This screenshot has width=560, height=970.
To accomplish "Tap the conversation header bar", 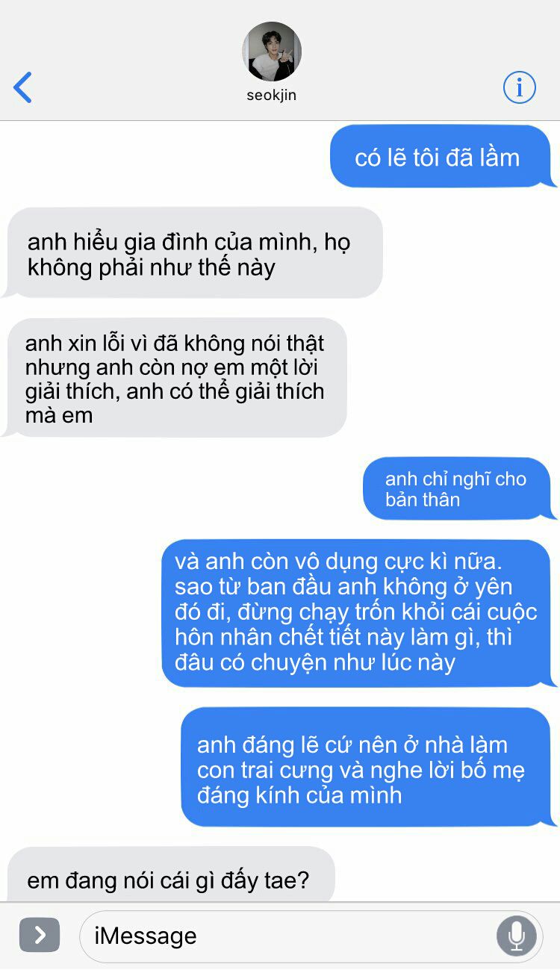I will point(280,60).
